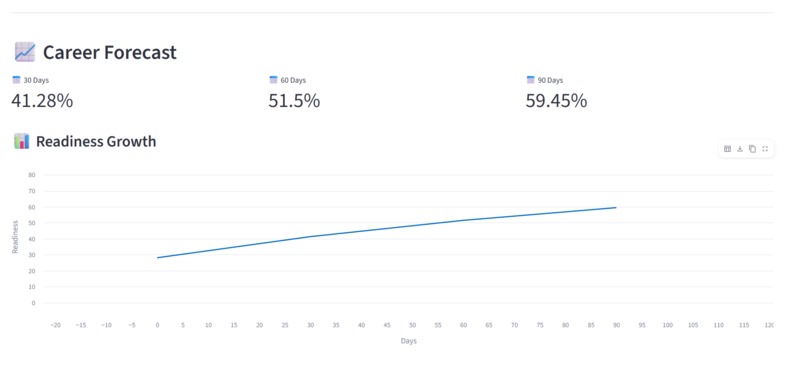Click the 41.28% metric value
806x369 pixels.
(x=42, y=101)
